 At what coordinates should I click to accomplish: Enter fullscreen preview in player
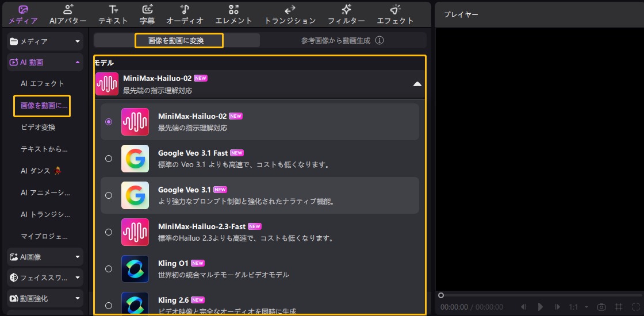click(x=636, y=307)
